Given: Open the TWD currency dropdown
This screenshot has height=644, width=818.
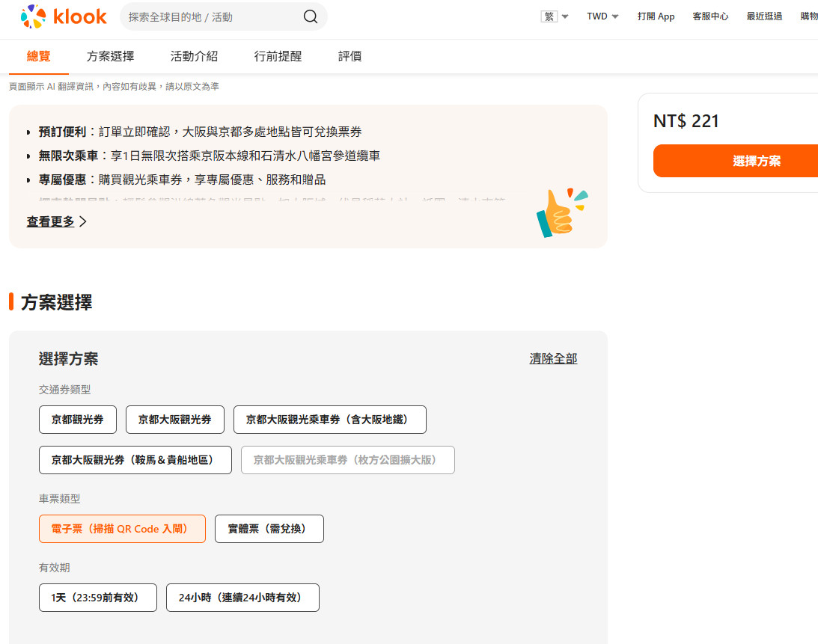Looking at the screenshot, I should (602, 16).
